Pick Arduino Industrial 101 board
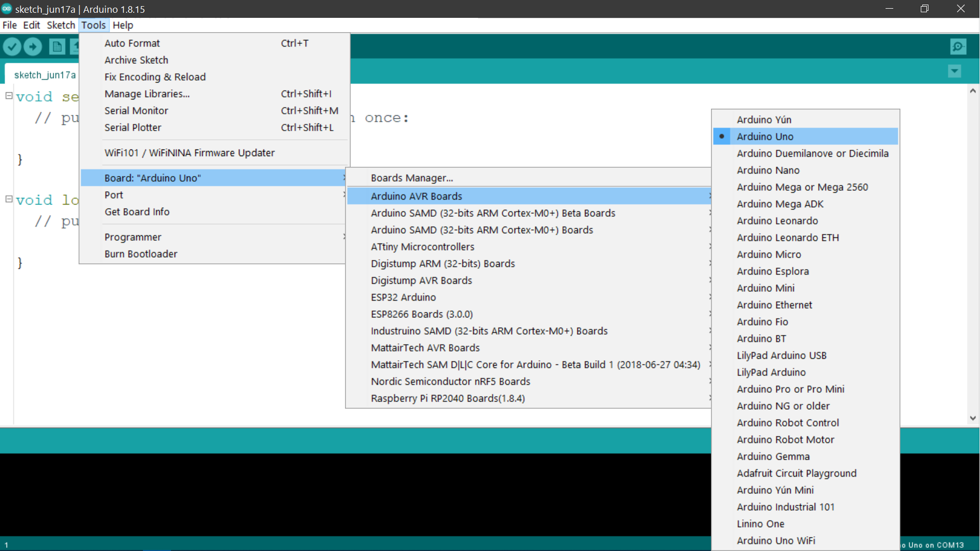This screenshot has width=980, height=551. pos(805,507)
